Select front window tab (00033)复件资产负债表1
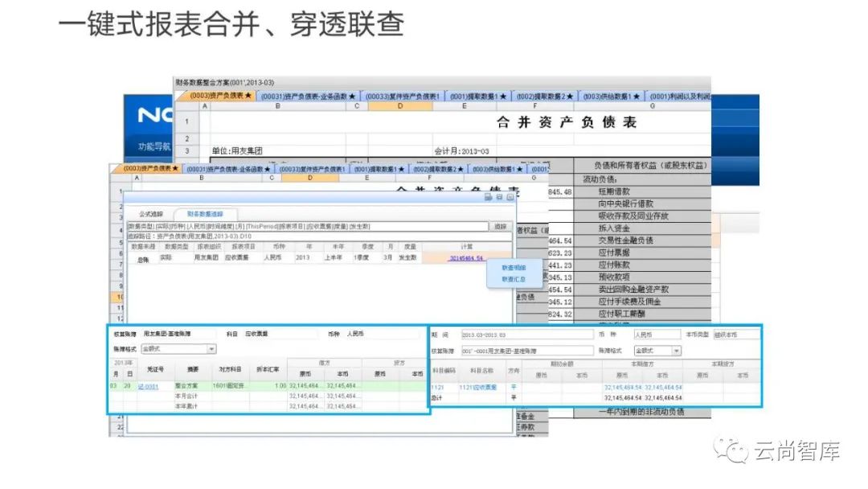The height and width of the screenshot is (489, 868). click(312, 169)
